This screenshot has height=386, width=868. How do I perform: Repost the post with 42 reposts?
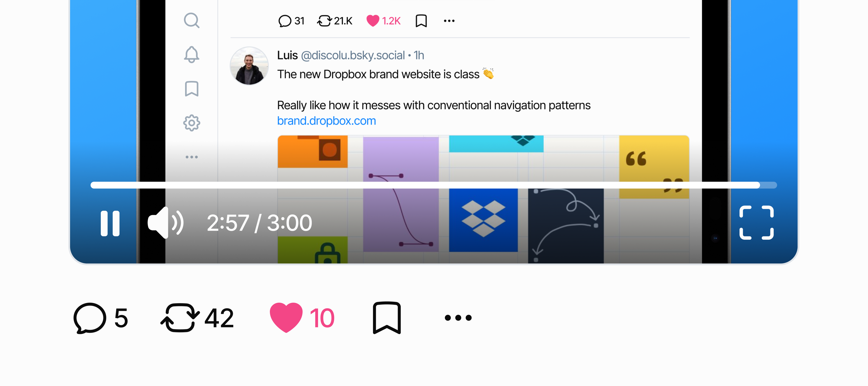coord(197,318)
